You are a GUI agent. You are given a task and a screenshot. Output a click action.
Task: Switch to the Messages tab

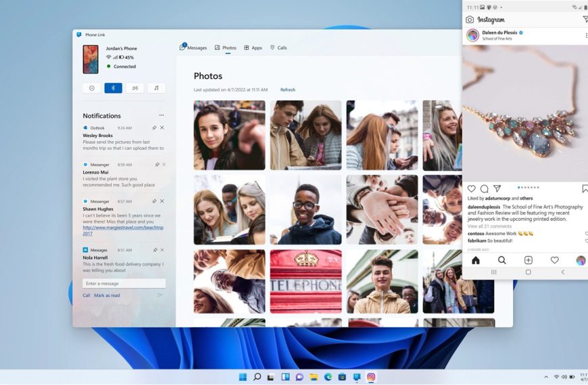pyautogui.click(x=193, y=47)
